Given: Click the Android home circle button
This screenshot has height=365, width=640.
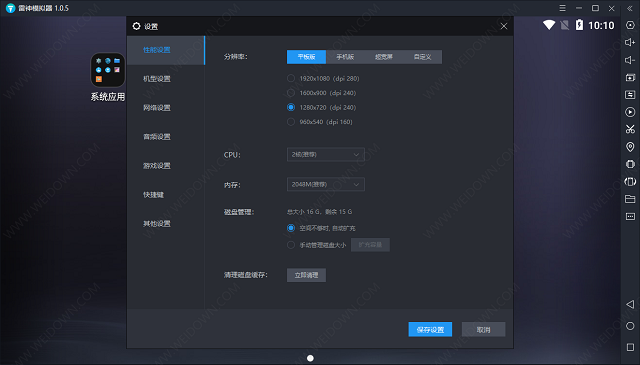Looking at the screenshot, I should pos(630,326).
